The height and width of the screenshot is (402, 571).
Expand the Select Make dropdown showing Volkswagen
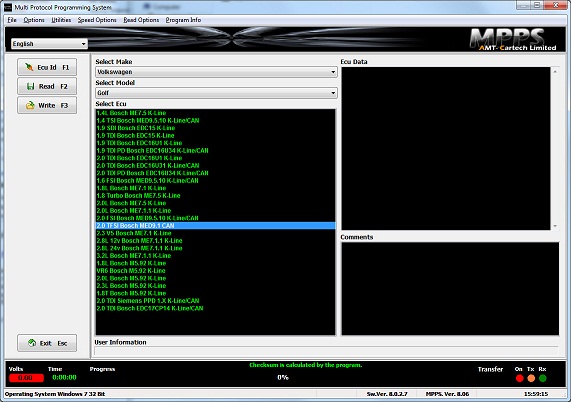[x=216, y=72]
